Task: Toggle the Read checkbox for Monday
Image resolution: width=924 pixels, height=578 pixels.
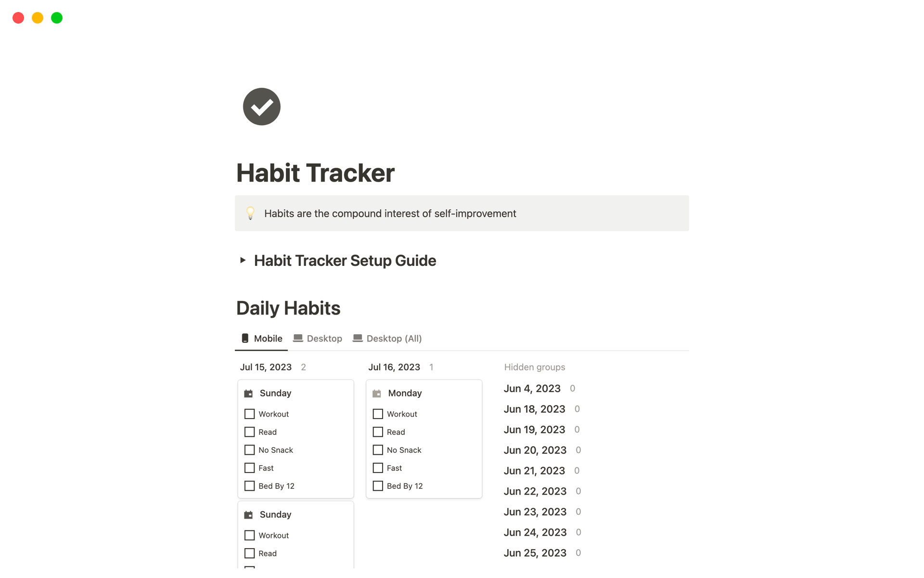Action: [377, 432]
